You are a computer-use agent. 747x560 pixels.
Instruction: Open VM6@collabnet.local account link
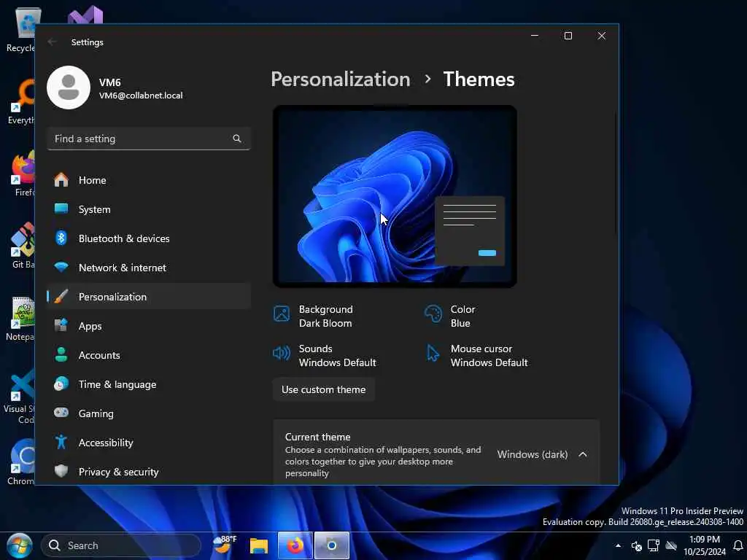[141, 96]
